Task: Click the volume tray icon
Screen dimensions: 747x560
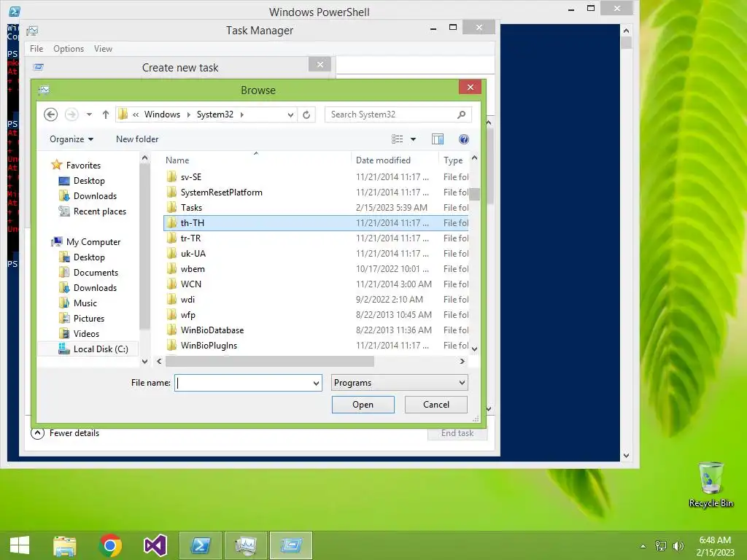Action: coord(678,546)
